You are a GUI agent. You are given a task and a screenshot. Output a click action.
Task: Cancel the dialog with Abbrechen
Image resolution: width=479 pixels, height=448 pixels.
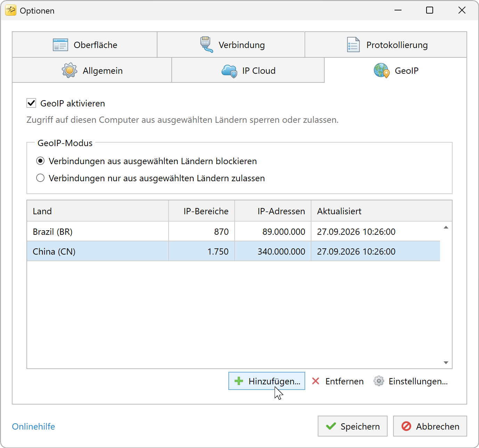(x=430, y=426)
